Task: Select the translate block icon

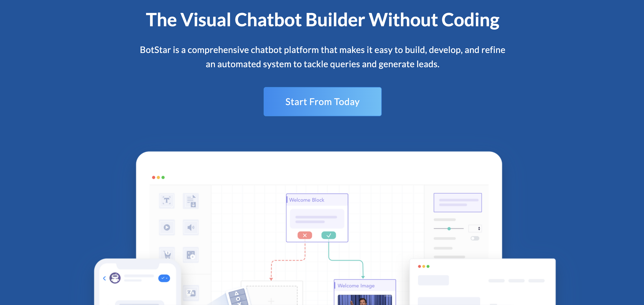Action: [191, 293]
